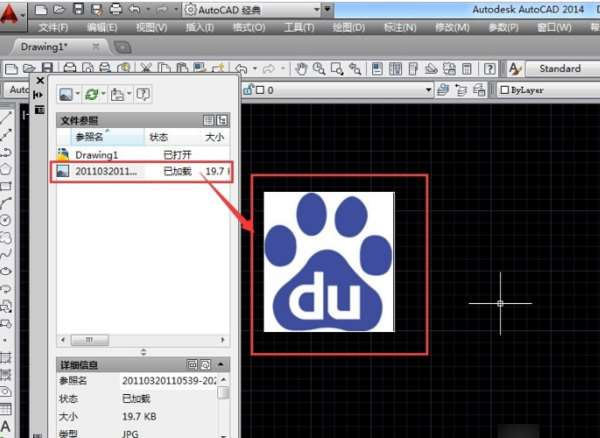Sort by 状态 column header
The width and height of the screenshot is (600, 438).
158,137
